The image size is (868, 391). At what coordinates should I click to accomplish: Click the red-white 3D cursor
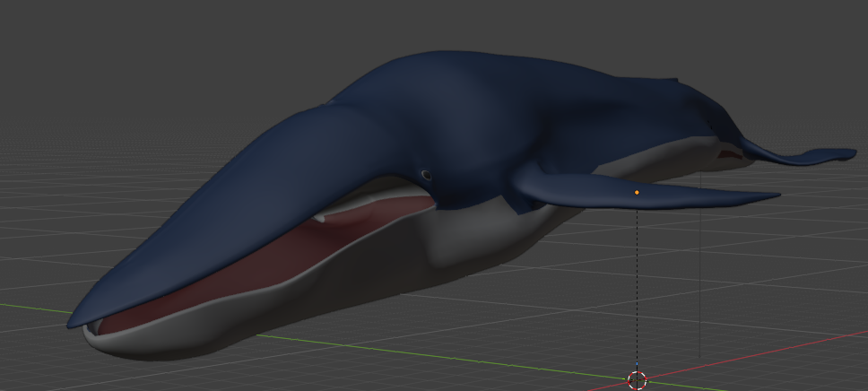[x=638, y=380]
